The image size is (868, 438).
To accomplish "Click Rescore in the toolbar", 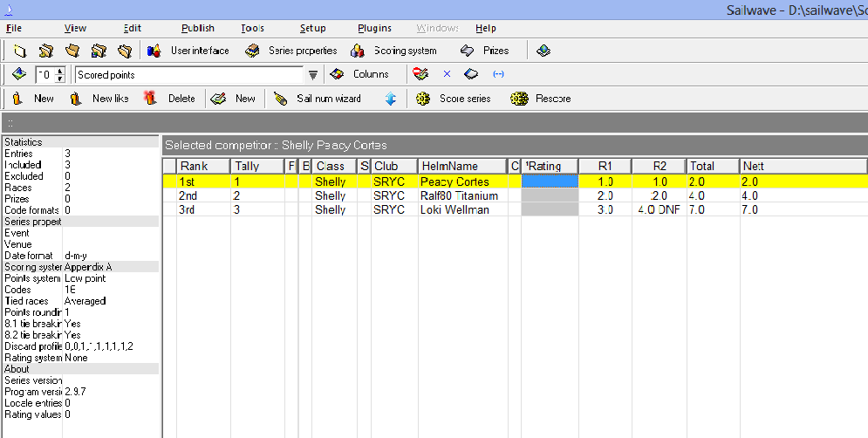I will tap(542, 99).
